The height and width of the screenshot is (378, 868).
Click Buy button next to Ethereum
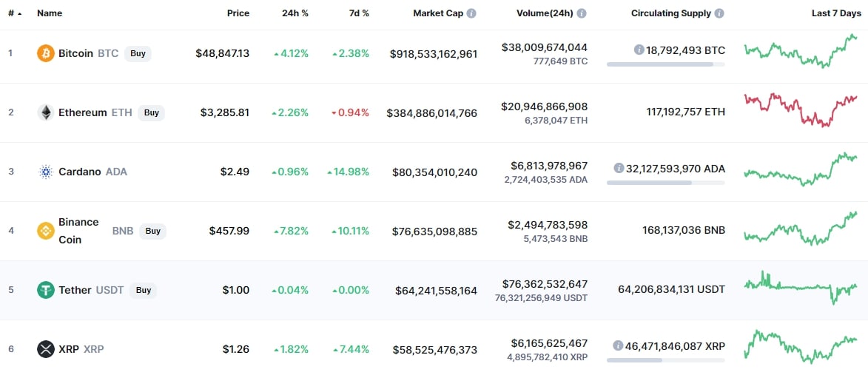151,113
